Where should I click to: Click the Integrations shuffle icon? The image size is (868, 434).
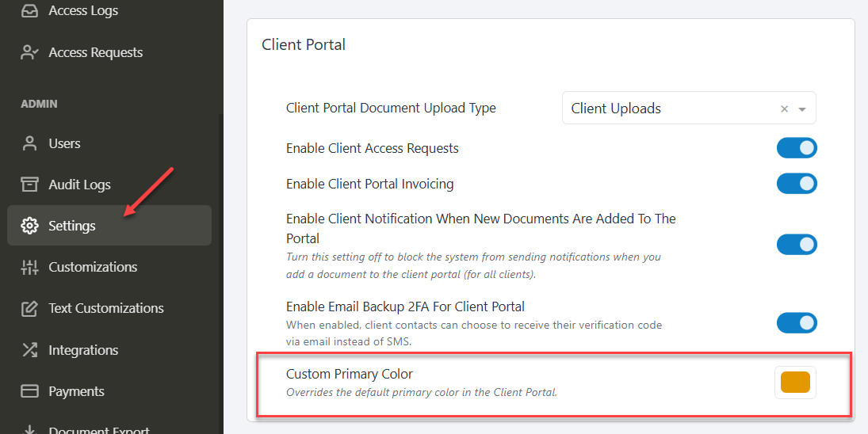coord(29,350)
